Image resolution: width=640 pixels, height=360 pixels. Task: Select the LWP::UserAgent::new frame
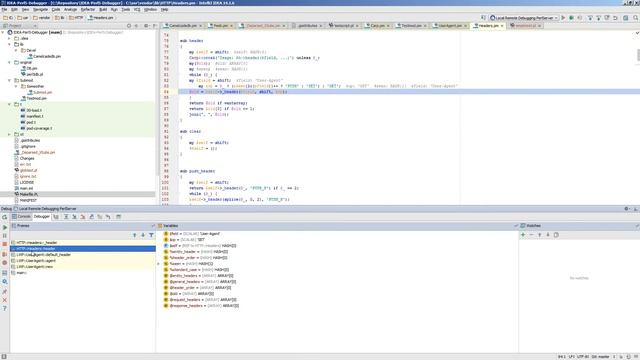pos(83,267)
